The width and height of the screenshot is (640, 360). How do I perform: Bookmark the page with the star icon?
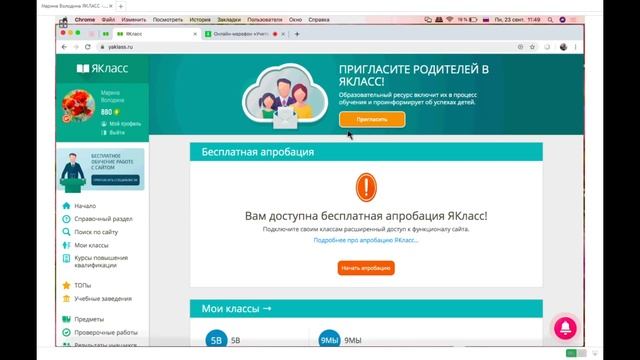point(532,47)
